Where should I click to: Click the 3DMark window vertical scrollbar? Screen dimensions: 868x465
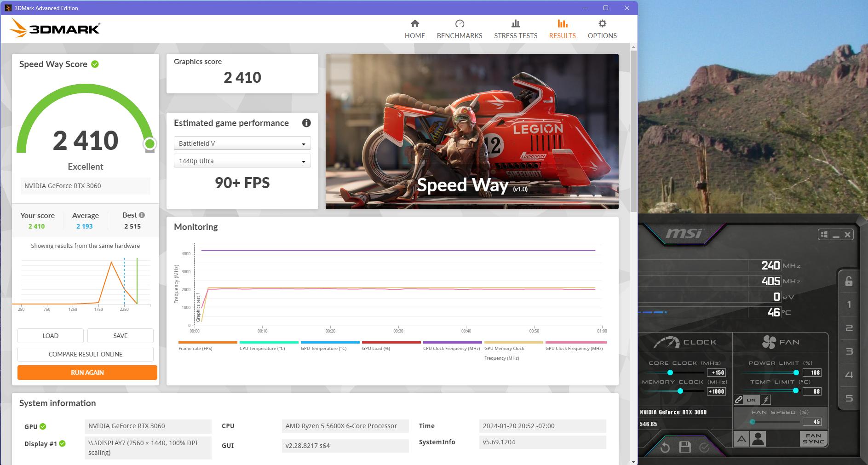633,131
